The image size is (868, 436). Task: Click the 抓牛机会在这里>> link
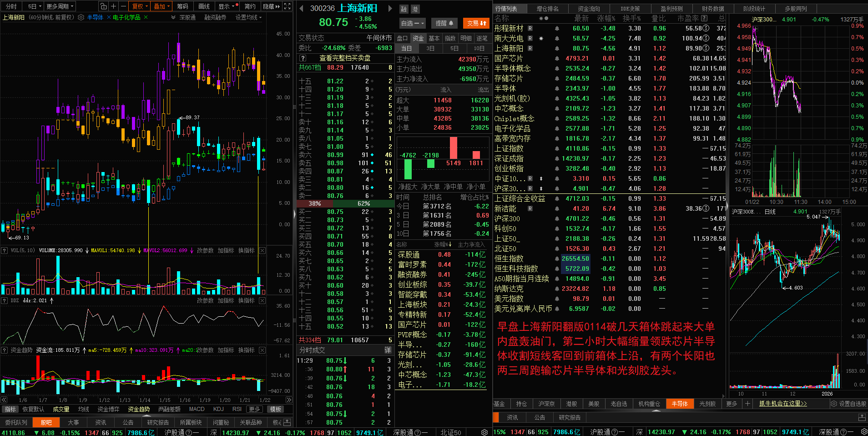point(783,404)
